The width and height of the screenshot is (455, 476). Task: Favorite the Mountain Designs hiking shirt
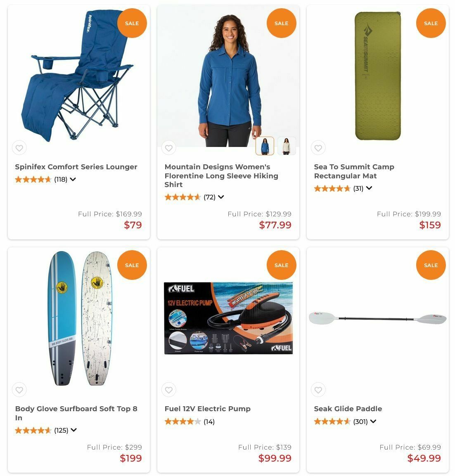169,148
